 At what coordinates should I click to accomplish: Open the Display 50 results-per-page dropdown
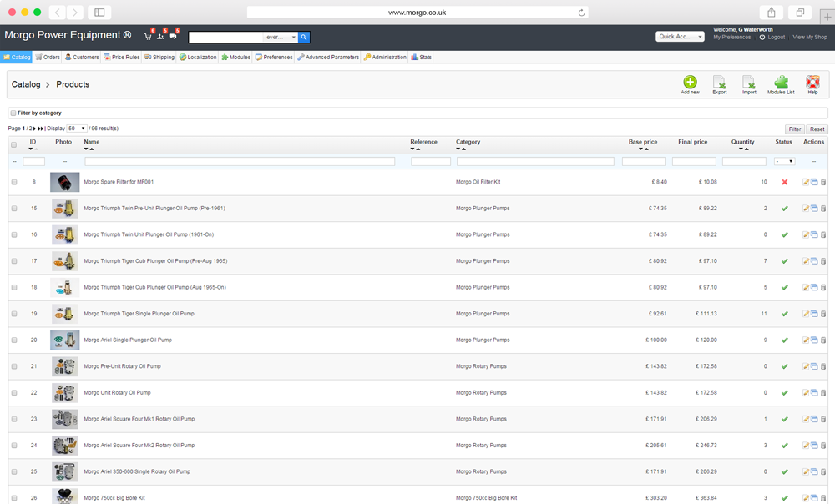(77, 129)
